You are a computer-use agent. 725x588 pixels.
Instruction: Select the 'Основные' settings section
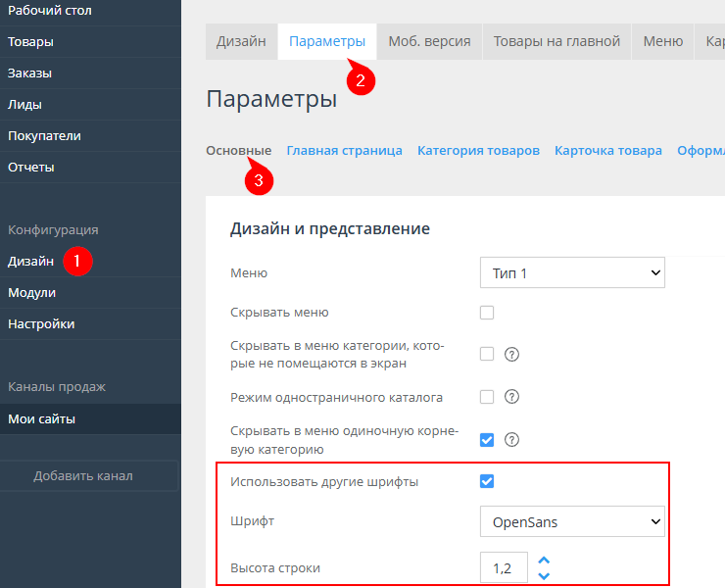pyautogui.click(x=239, y=151)
